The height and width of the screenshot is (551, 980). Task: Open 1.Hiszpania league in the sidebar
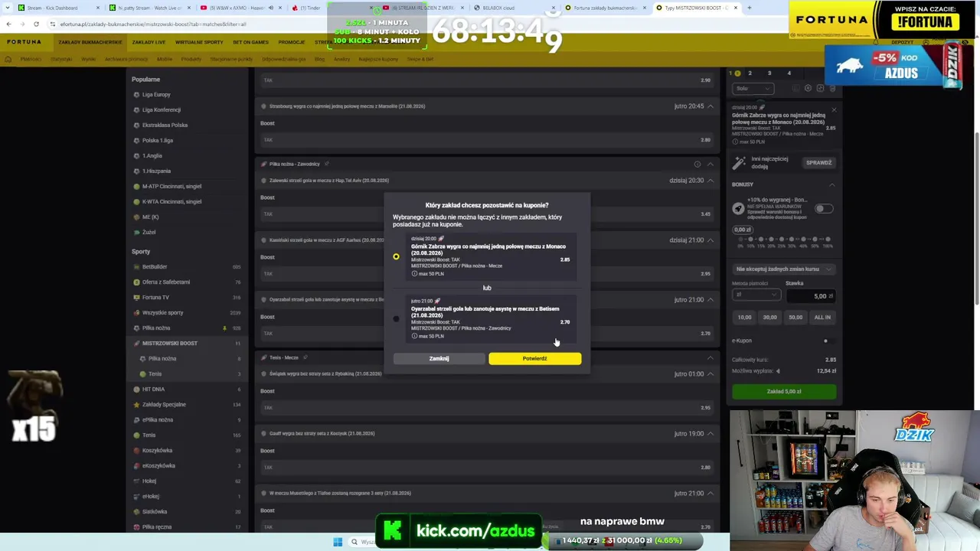pyautogui.click(x=156, y=171)
